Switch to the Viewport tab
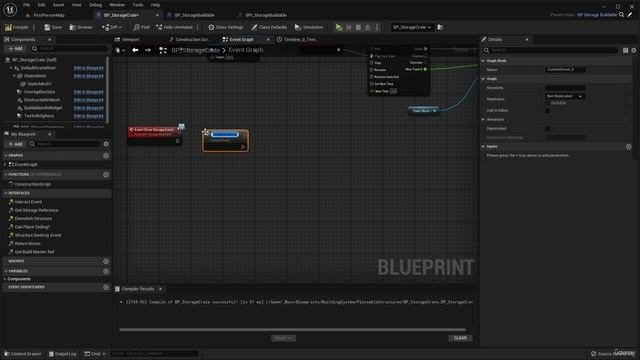This screenshot has height=360, width=640. pyautogui.click(x=130, y=40)
